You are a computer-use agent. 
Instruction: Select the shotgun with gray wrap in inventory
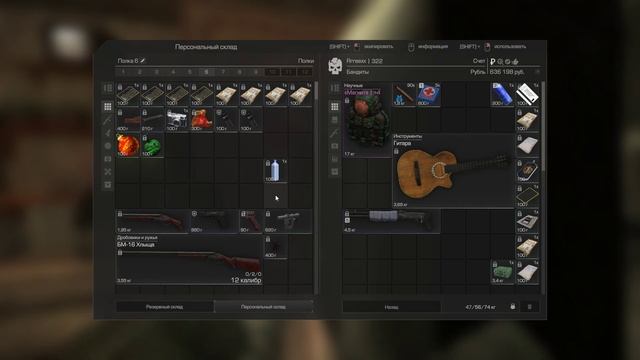[391, 221]
